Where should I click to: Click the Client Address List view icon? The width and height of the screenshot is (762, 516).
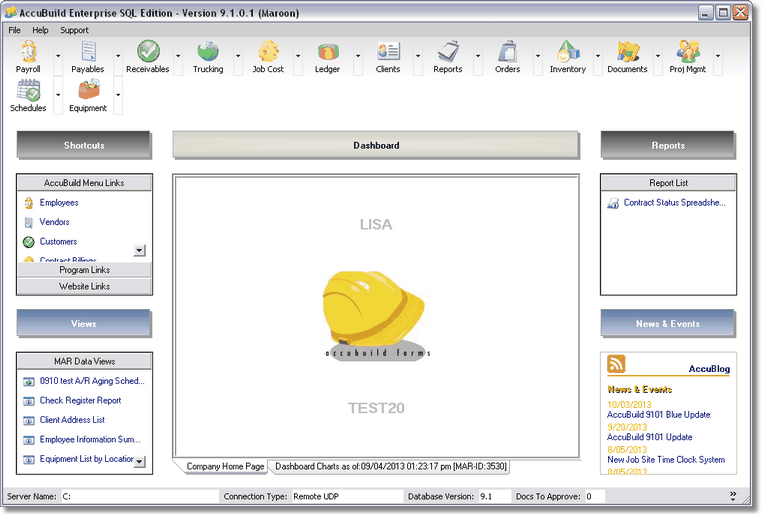29,421
